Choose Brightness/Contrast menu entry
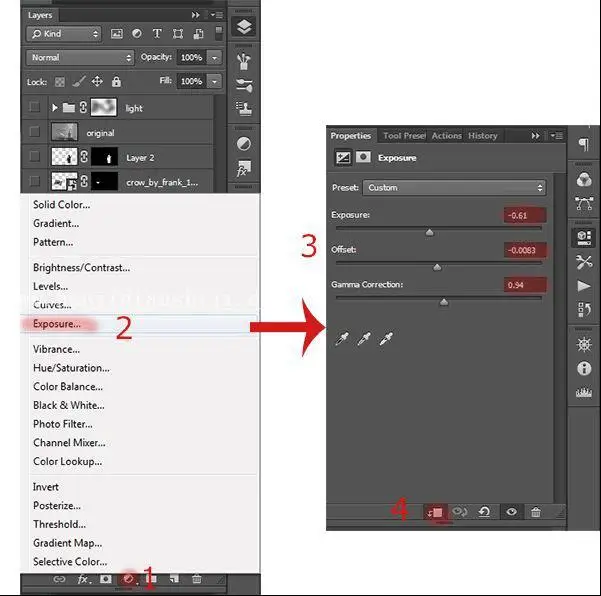Screen dimensions: 601x596 [x=82, y=268]
